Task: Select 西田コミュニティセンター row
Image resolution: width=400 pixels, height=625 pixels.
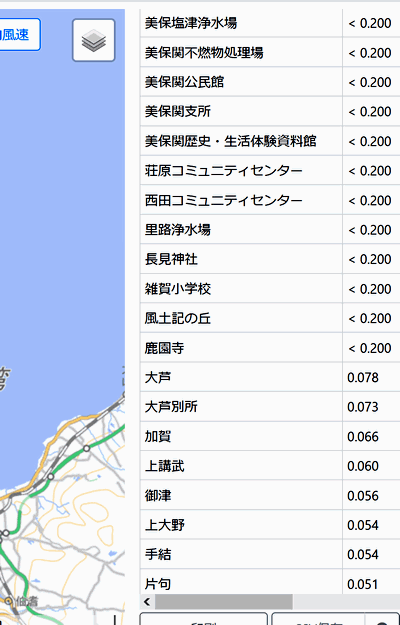Action: (x=270, y=200)
